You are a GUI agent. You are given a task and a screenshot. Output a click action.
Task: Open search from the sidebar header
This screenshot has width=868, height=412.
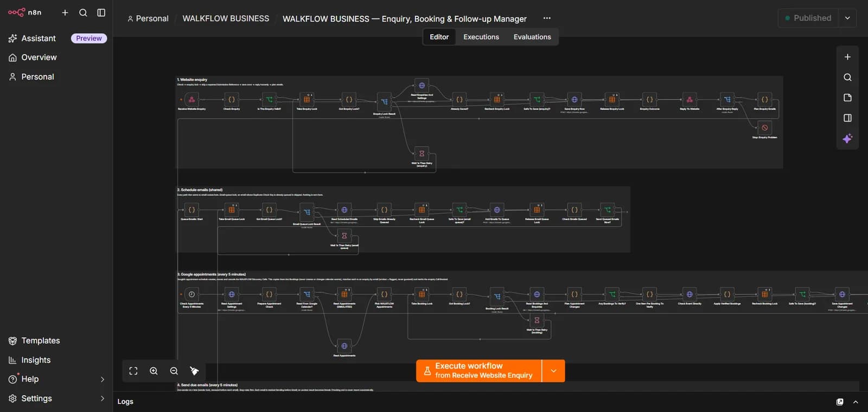point(83,12)
